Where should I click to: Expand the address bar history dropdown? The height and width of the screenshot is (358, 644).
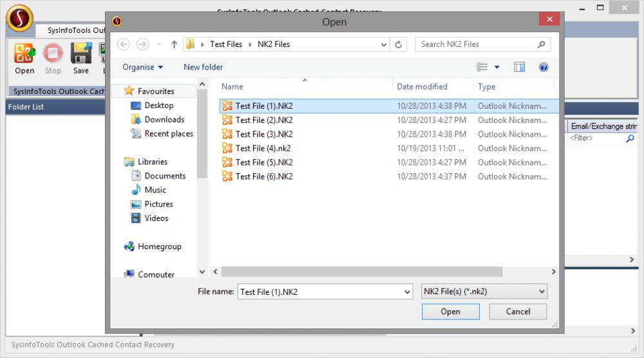[x=384, y=44]
